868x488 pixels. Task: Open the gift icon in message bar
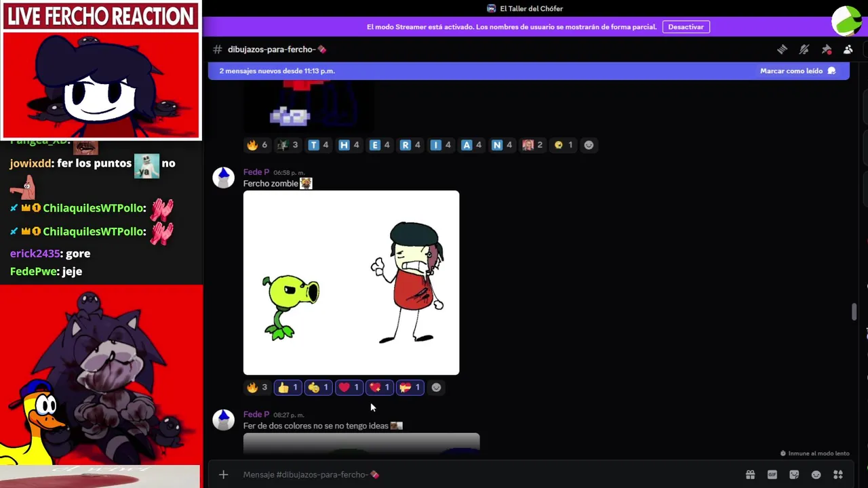[750, 474]
